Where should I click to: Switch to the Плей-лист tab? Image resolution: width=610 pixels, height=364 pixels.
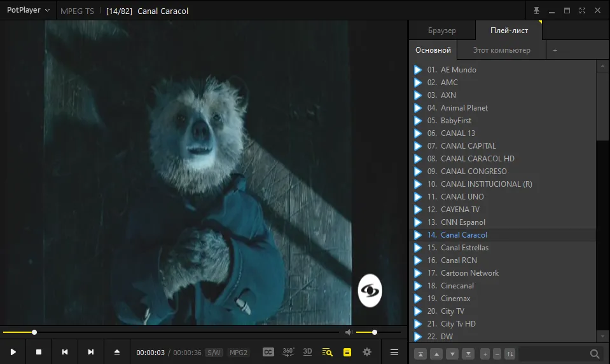[x=509, y=30]
